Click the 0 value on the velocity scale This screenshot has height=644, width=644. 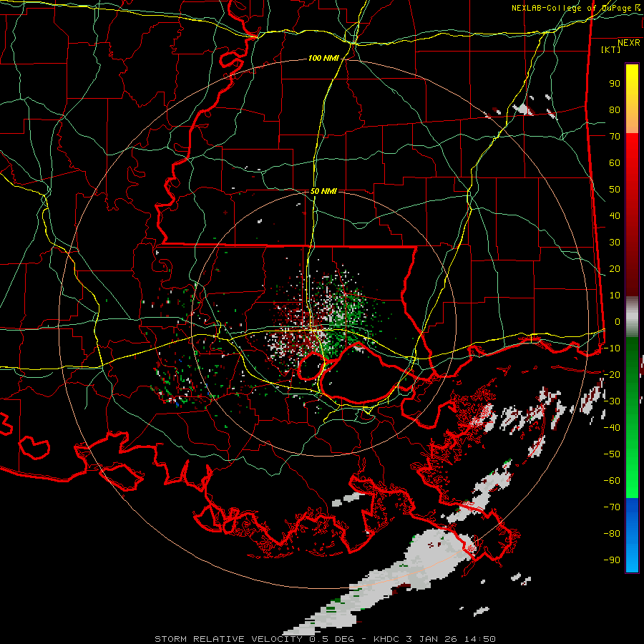[x=618, y=322]
